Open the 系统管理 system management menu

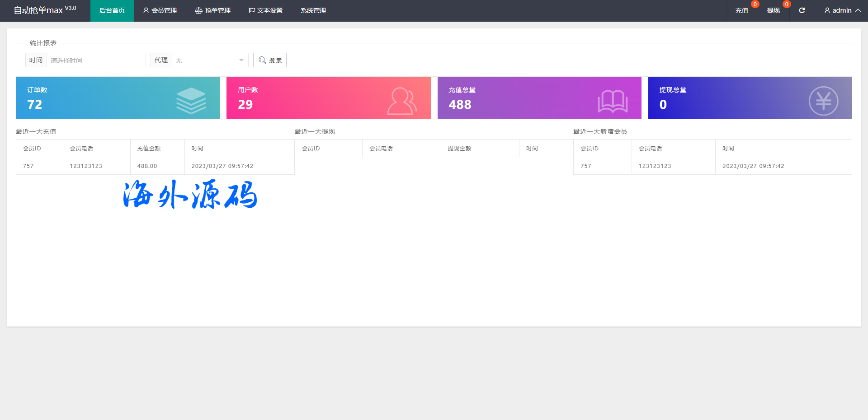(313, 10)
